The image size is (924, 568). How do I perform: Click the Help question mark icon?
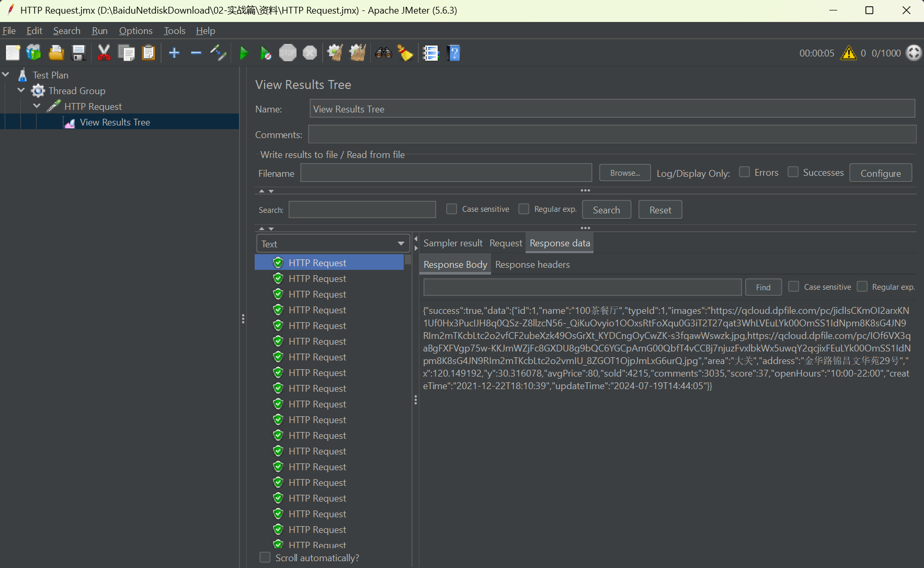[x=454, y=53]
